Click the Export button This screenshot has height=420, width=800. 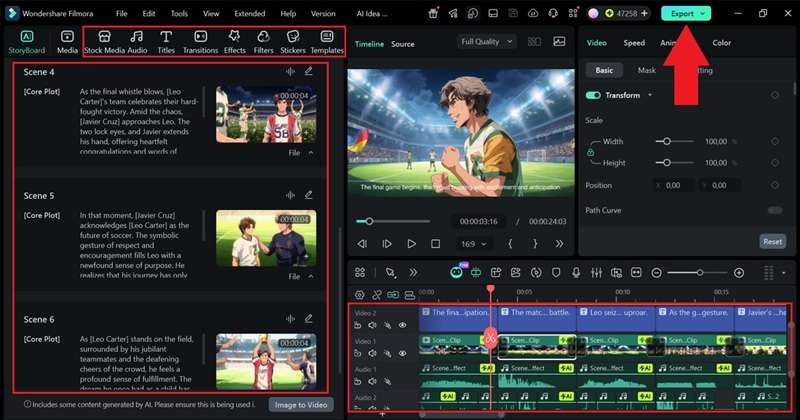[x=686, y=14]
